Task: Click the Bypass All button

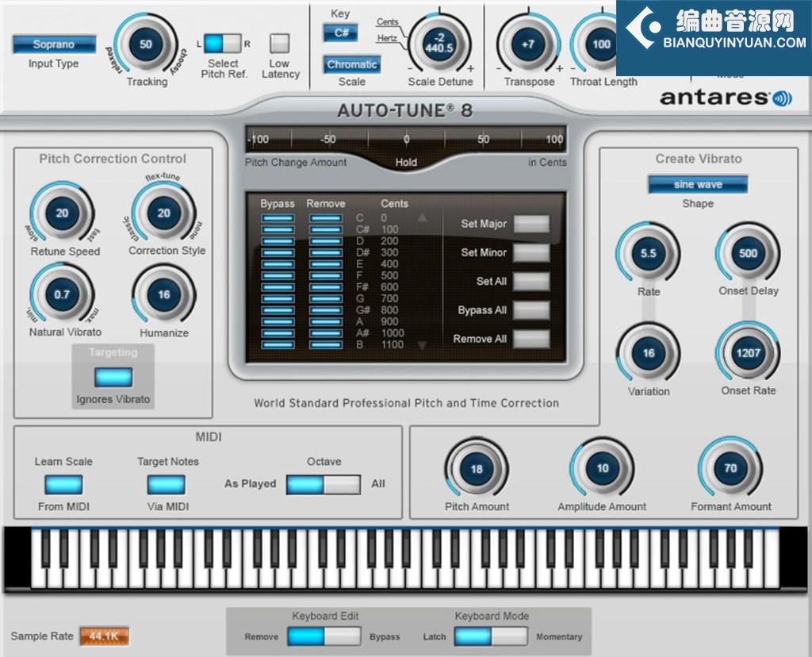Action: click(x=531, y=310)
